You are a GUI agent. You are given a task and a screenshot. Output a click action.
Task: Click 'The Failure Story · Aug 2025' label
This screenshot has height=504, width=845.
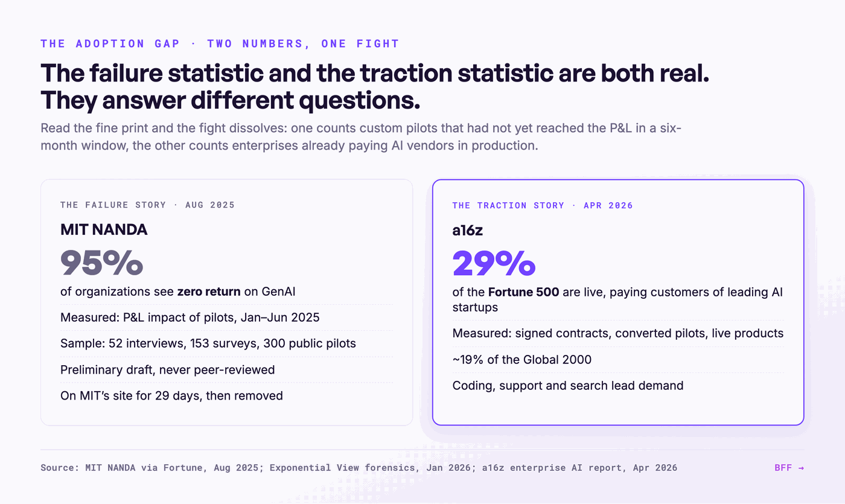[x=147, y=205]
